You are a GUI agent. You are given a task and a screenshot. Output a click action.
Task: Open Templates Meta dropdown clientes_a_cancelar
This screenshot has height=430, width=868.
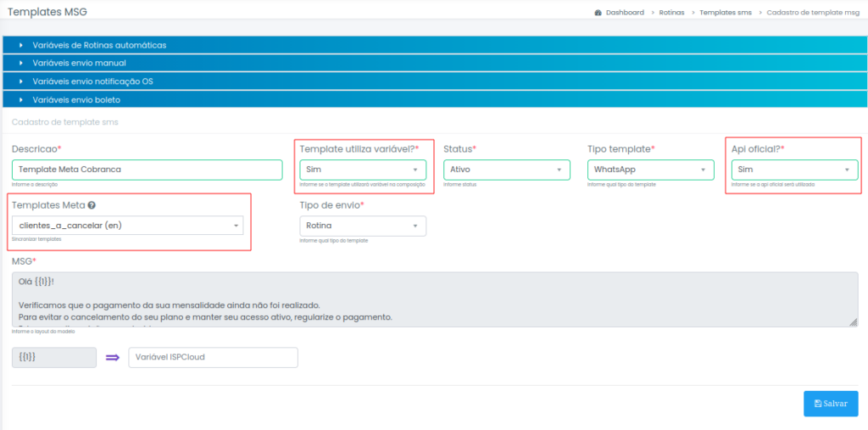coord(127,226)
